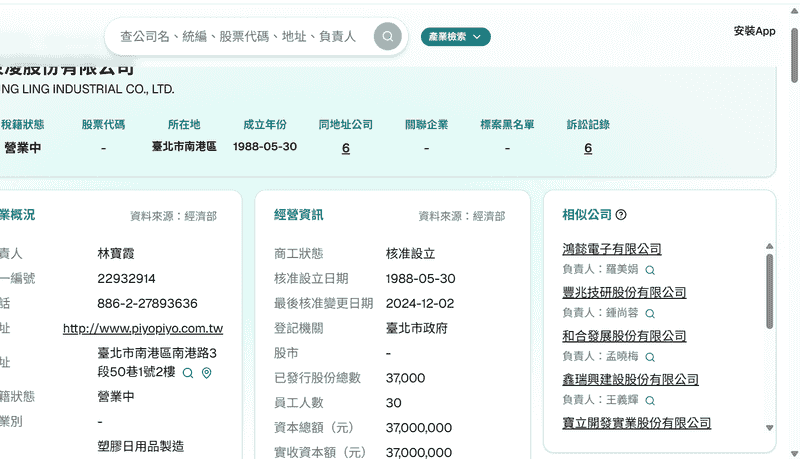Click the help icon next to 相似公司
Viewport: 800px width, 459px height.
click(x=621, y=215)
